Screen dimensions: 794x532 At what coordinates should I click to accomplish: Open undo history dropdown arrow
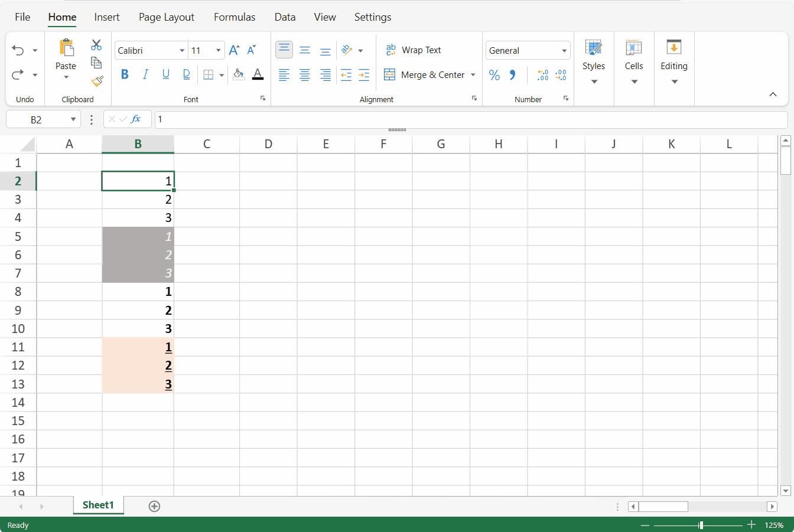tap(35, 51)
